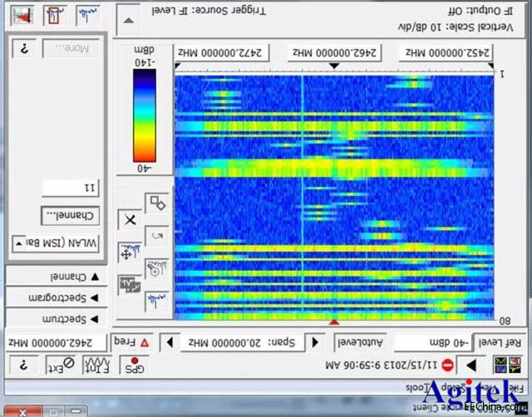532x417 pixels.
Task: Click the Ref Level button
Action: 500,342
